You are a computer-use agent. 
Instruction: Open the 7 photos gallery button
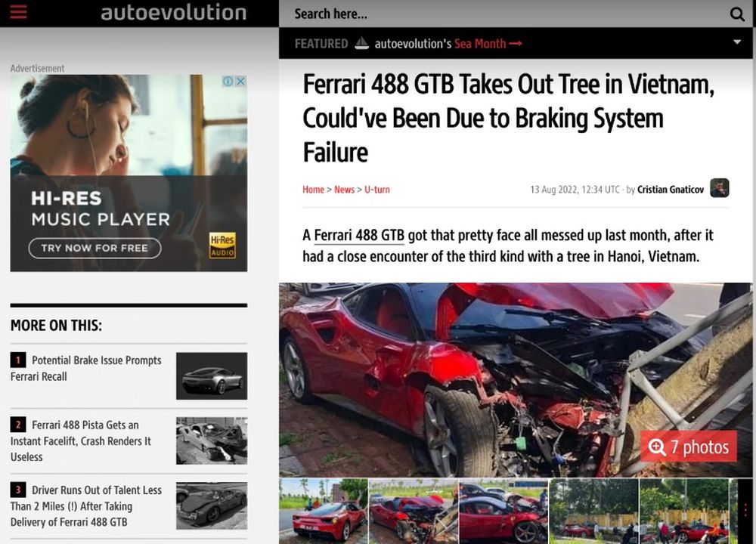(688, 447)
